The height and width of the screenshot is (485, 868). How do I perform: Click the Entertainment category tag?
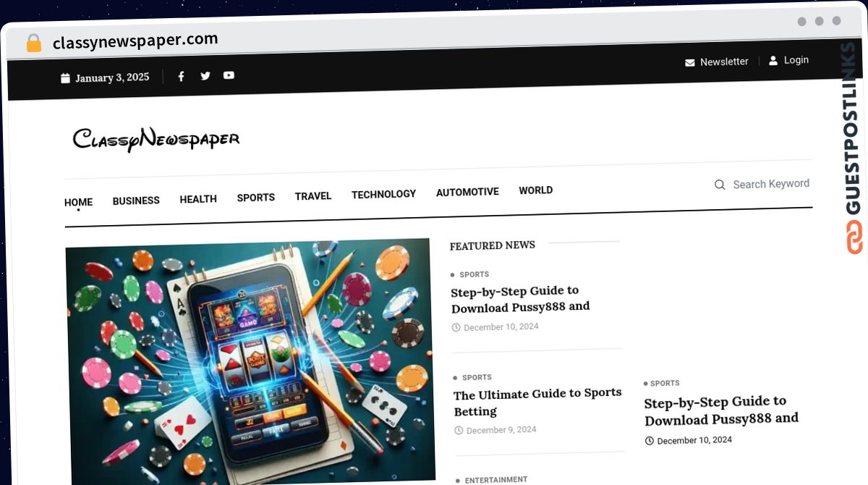tap(495, 479)
